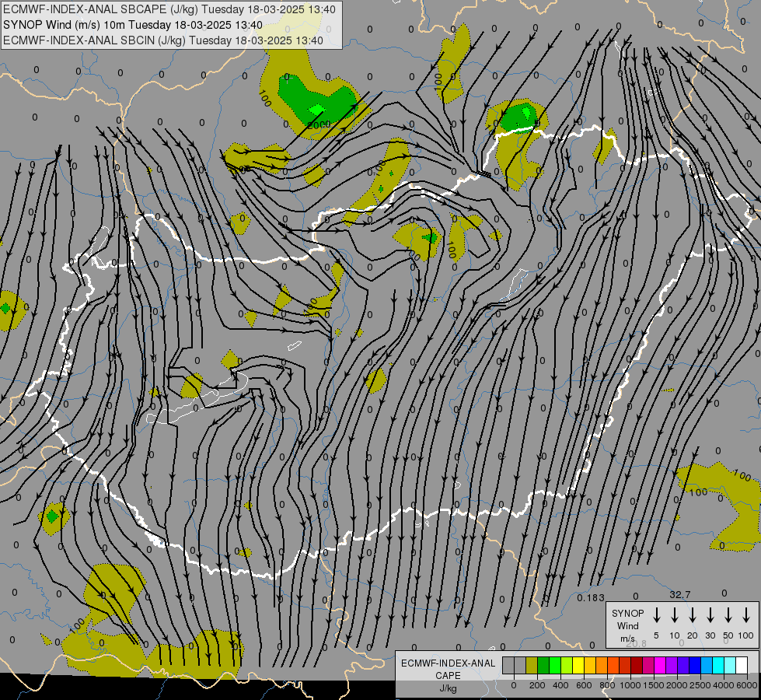Click the dark red legend swatch
This screenshot has width=761, height=700.
pyautogui.click(x=637, y=665)
